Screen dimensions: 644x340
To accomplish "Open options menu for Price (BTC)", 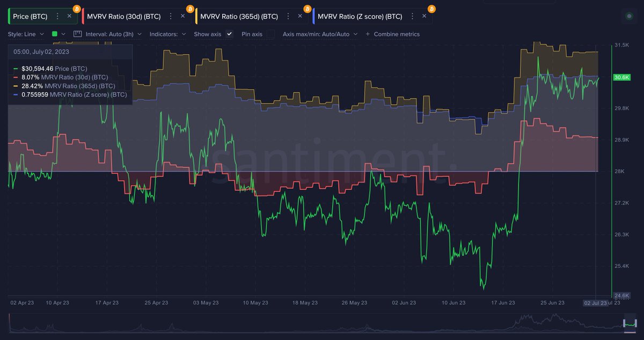I will (57, 17).
